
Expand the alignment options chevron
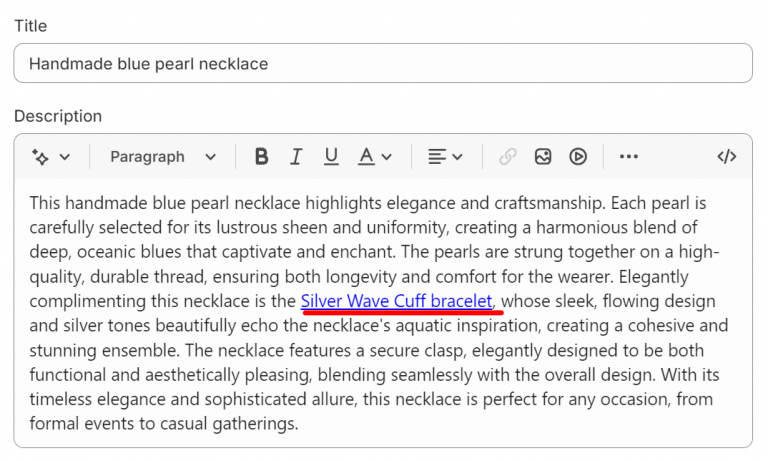point(458,157)
